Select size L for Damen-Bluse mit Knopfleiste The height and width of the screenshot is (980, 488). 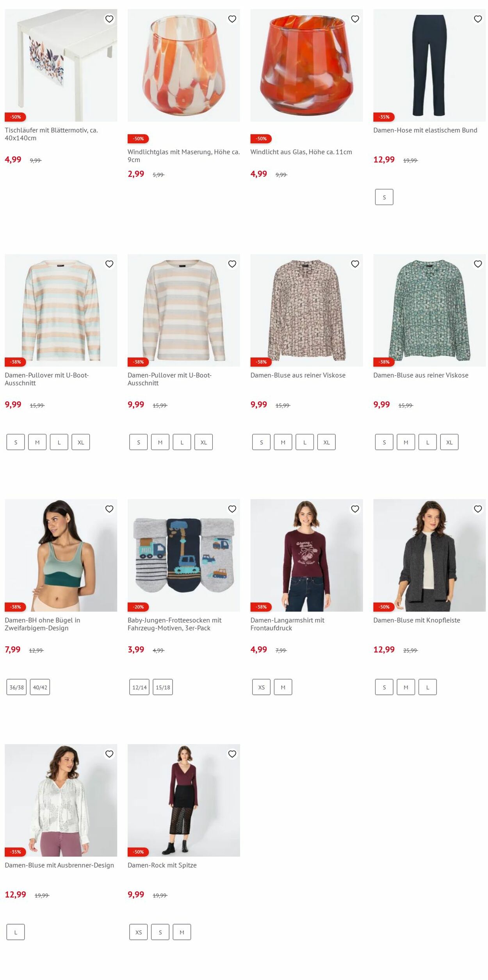click(x=427, y=687)
